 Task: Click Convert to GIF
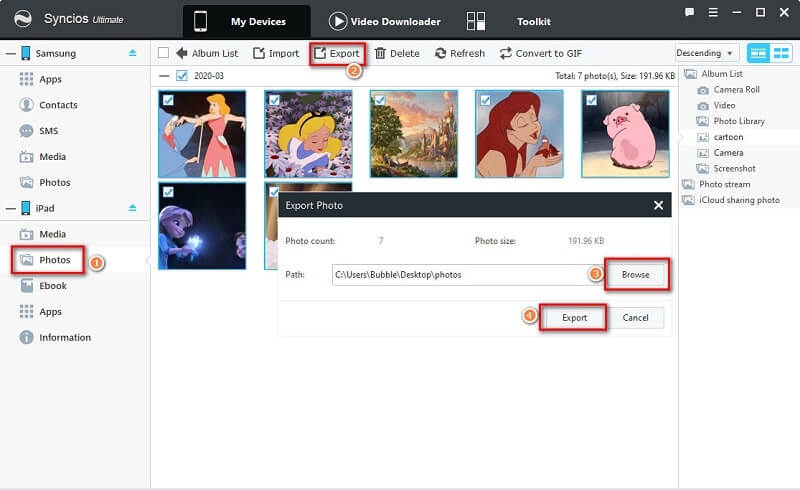point(541,53)
